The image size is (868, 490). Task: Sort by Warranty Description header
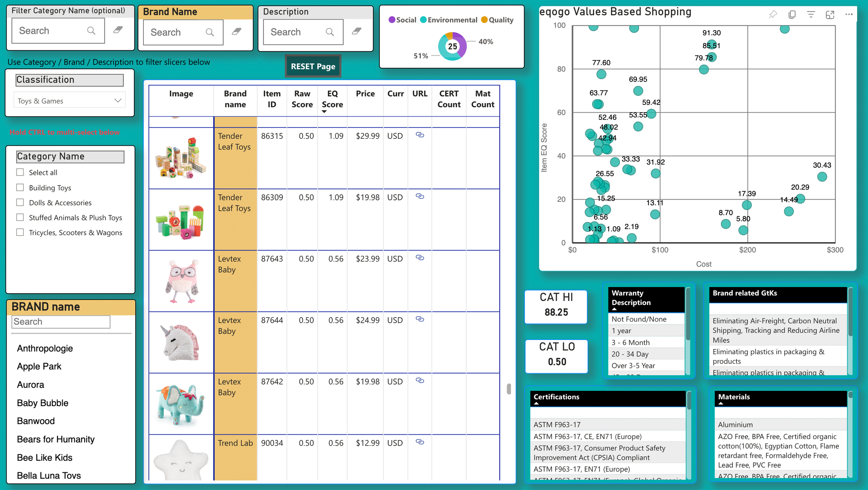click(x=631, y=298)
